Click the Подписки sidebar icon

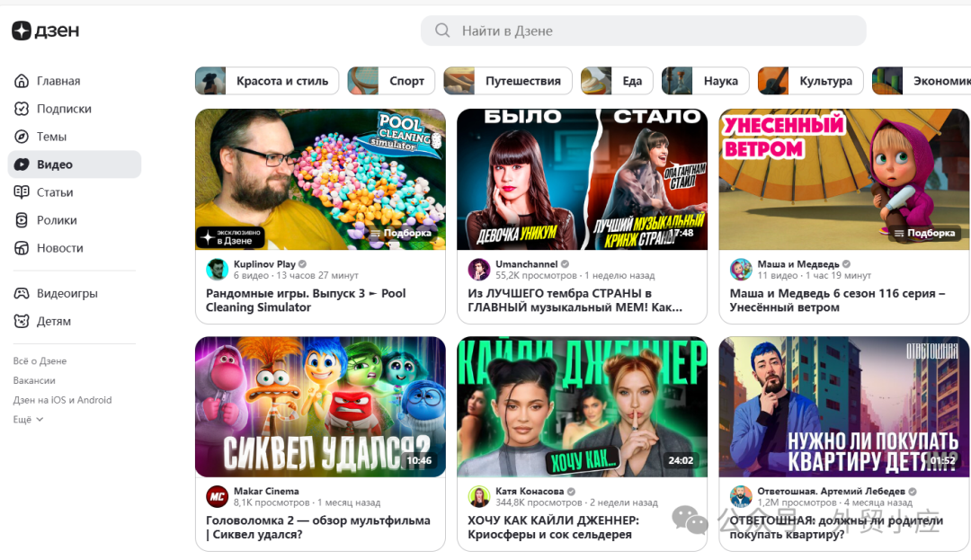click(x=22, y=109)
